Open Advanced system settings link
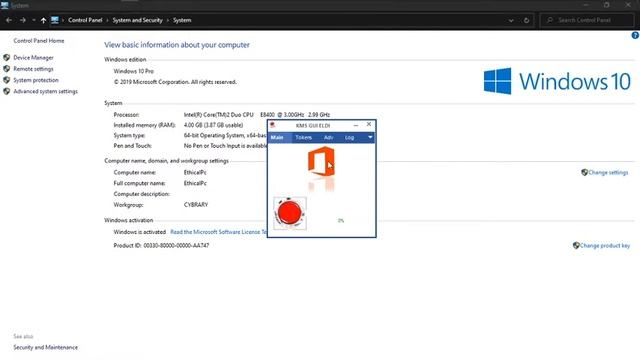 45,91
